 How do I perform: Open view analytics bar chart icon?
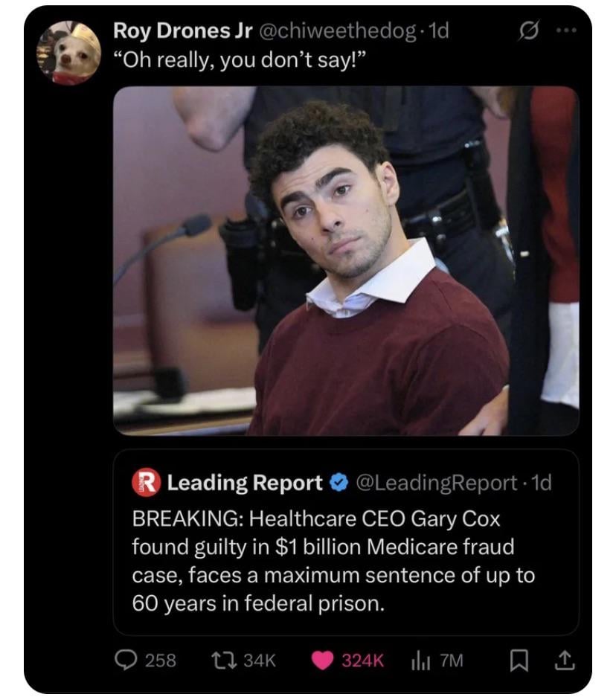point(421,660)
